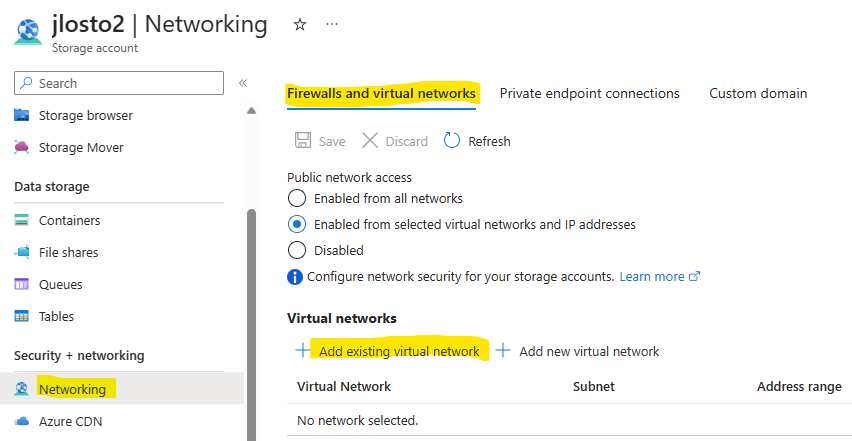Viewport: 852px width, 441px height.
Task: Click the Subnet column header
Action: click(593, 387)
